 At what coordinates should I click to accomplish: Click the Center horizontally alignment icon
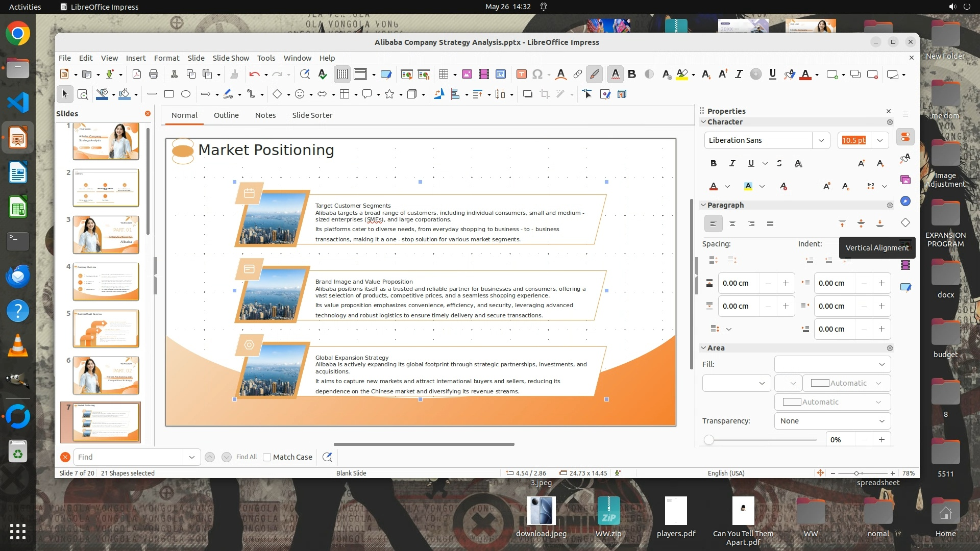[732, 223]
